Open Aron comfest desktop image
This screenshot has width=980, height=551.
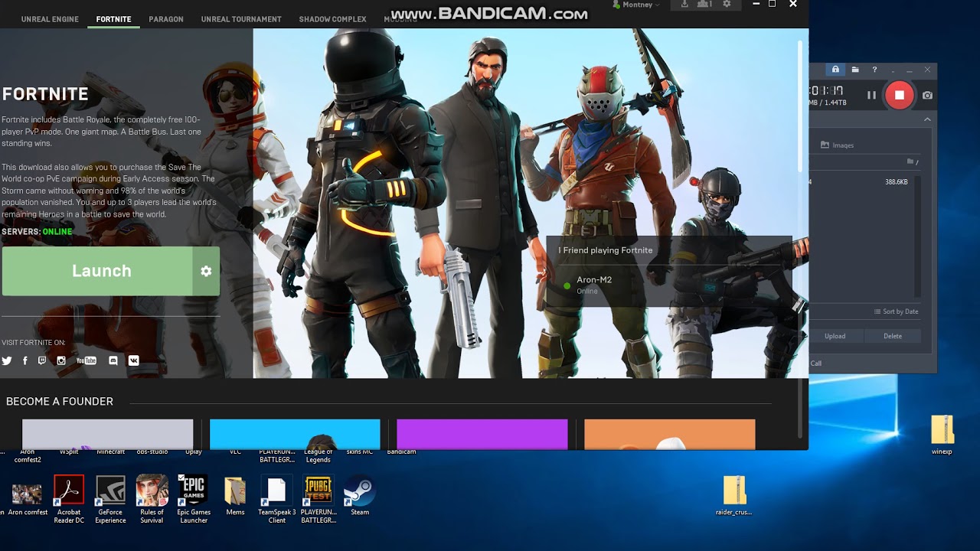(x=28, y=500)
